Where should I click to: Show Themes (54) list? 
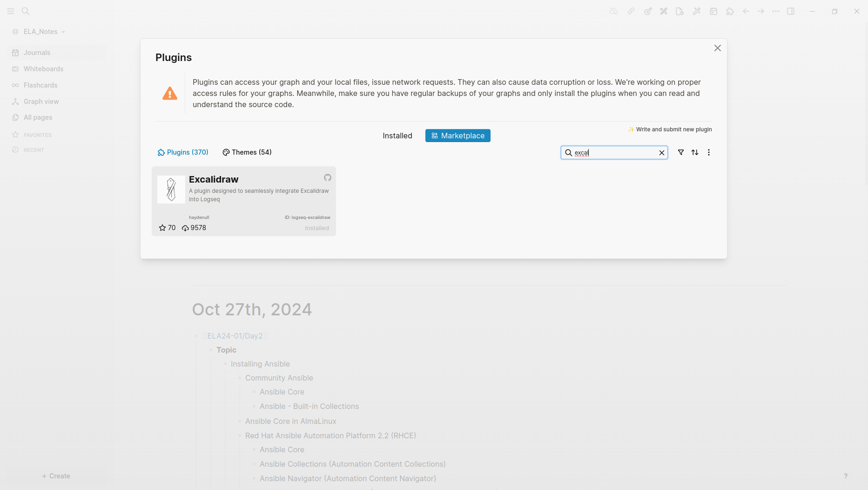[247, 152]
